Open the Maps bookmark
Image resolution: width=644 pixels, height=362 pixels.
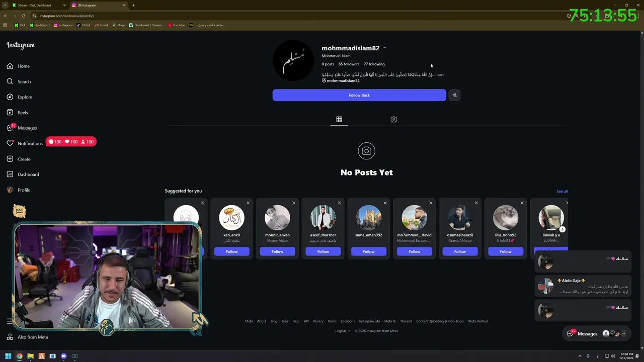(118, 25)
